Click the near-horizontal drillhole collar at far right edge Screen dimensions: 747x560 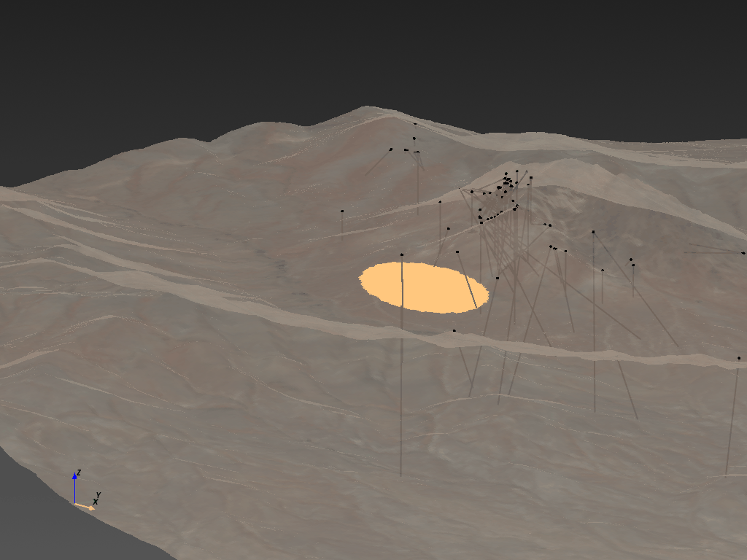[743, 252]
